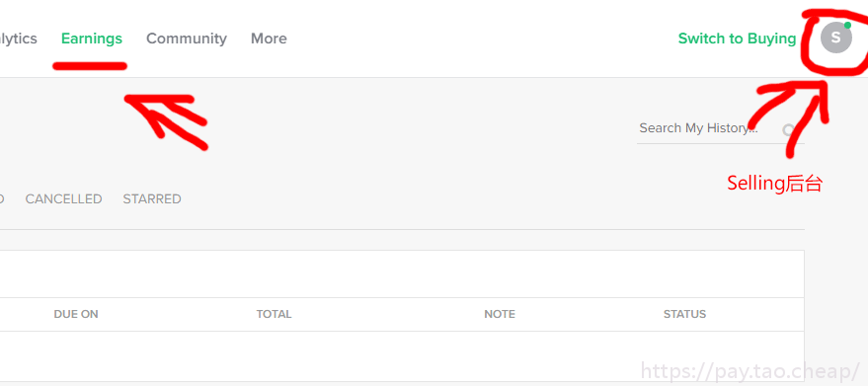Sort by the DUE ON column header
Screen dimensions: 868x386
pyautogui.click(x=76, y=314)
